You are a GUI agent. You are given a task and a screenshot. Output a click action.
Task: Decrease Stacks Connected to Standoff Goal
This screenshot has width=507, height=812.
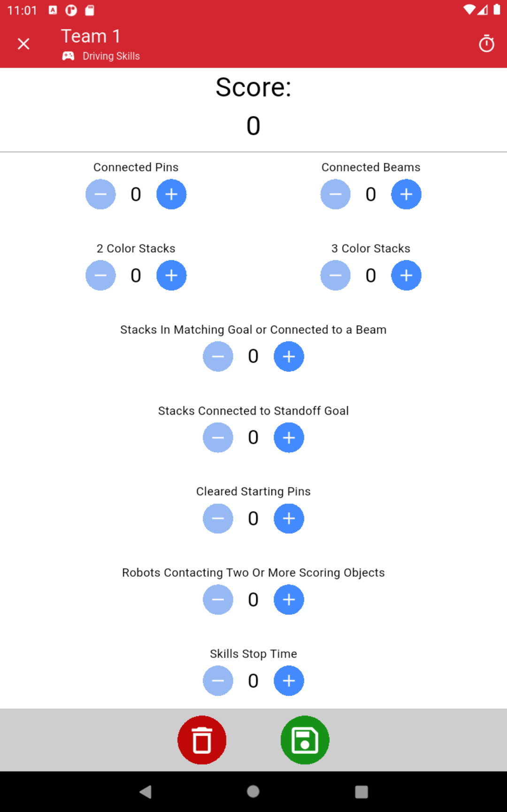click(x=218, y=437)
